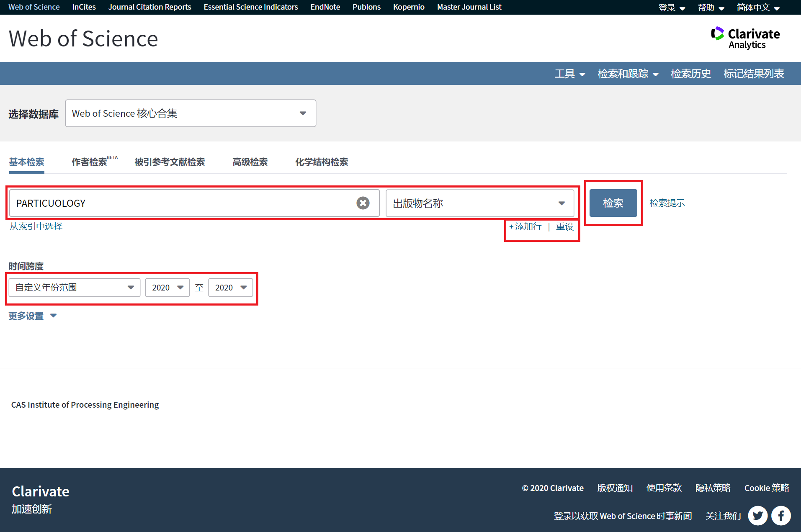This screenshot has height=532, width=801.
Task: Open Master Journal List link
Action: coord(469,7)
